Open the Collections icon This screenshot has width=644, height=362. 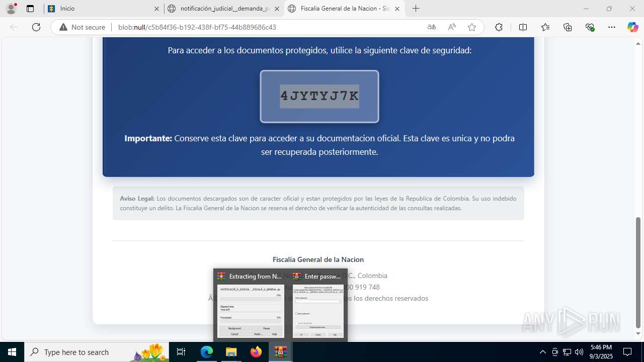(x=568, y=27)
